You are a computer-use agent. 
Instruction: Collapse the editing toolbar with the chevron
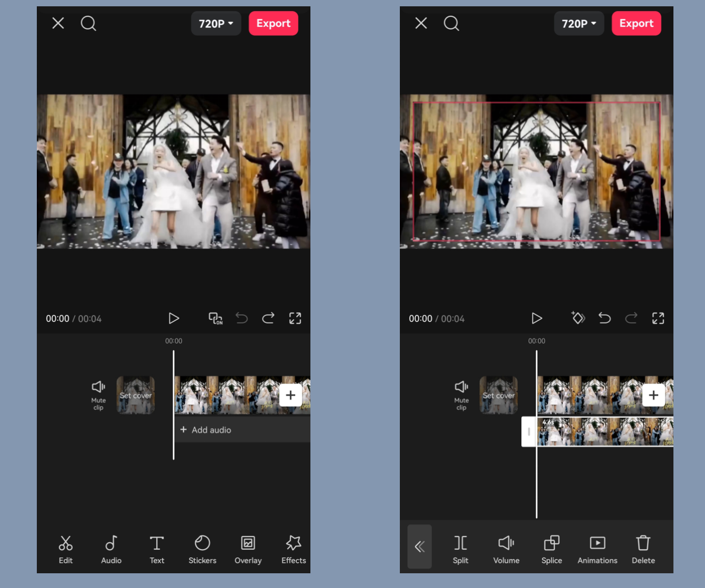coord(419,547)
